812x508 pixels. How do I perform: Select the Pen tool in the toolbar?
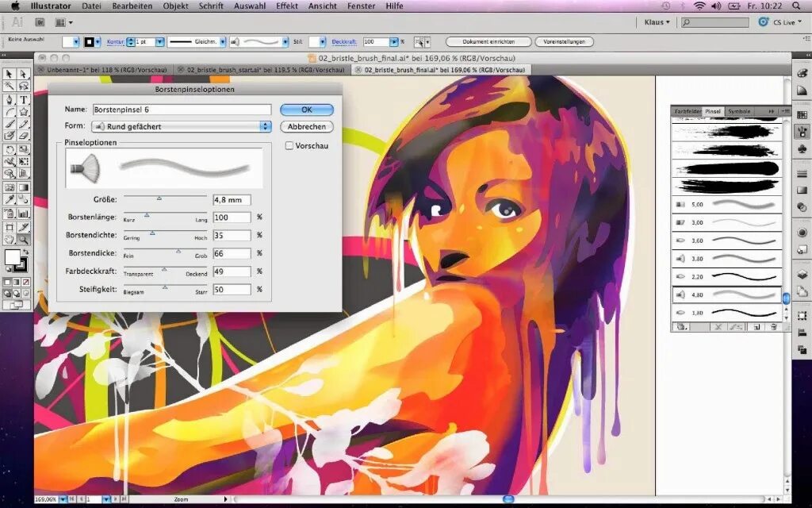pos(9,101)
